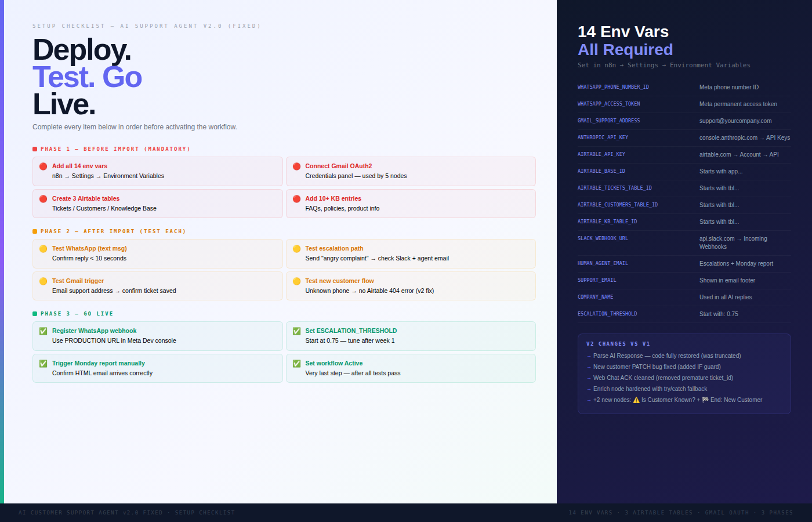Click 'Use PRODUCTION URL in Meta Dev console' text
812x522 pixels.
(114, 340)
